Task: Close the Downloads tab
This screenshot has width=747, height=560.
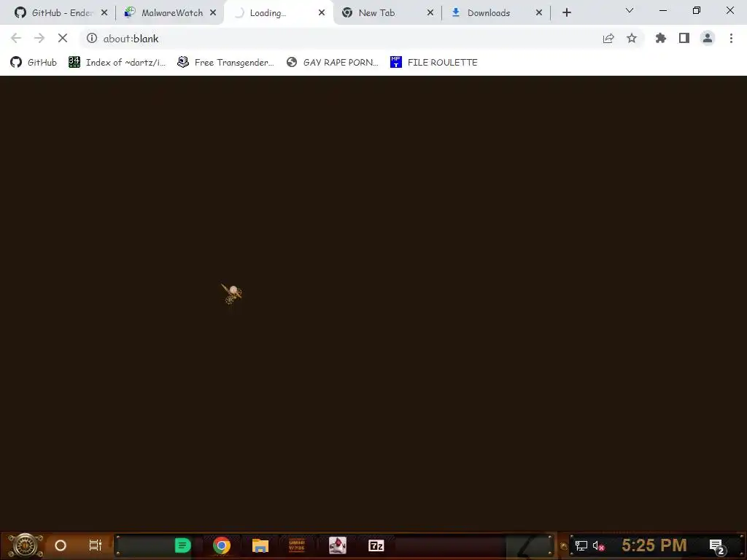Action: coord(539,13)
